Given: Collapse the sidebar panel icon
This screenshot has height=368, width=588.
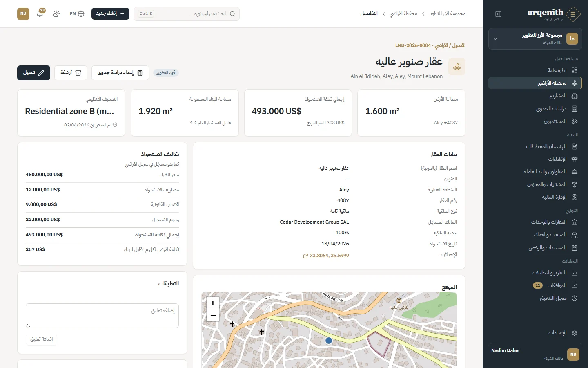Looking at the screenshot, I should (x=498, y=14).
